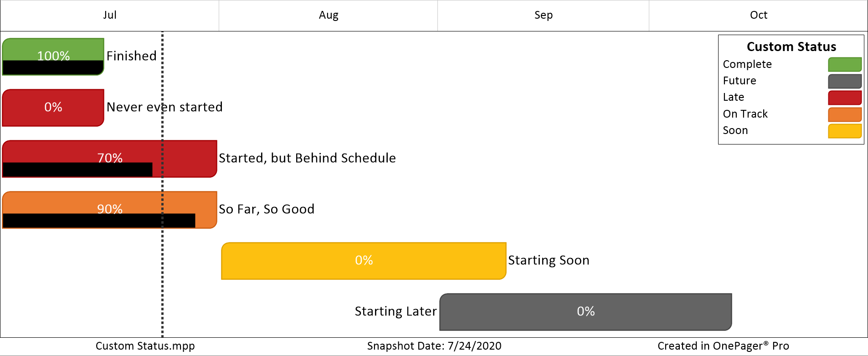The width and height of the screenshot is (868, 356).
Task: Click the Aug month header
Action: click(329, 15)
